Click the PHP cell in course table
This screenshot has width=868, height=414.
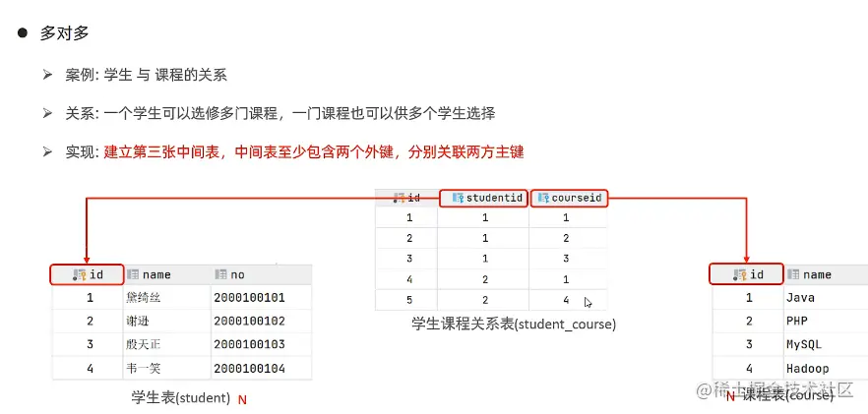click(x=826, y=321)
